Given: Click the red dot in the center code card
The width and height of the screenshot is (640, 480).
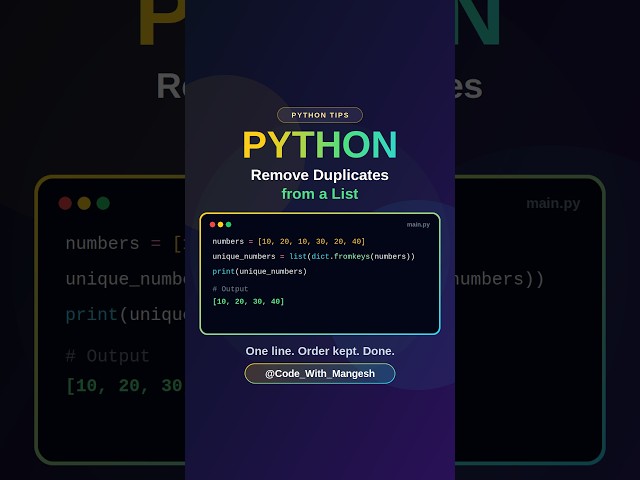Looking at the screenshot, I should pos(212,224).
